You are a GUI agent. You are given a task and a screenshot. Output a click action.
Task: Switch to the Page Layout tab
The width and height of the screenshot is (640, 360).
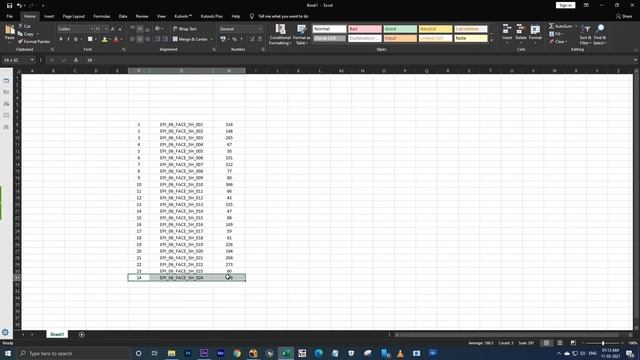pyautogui.click(x=73, y=16)
